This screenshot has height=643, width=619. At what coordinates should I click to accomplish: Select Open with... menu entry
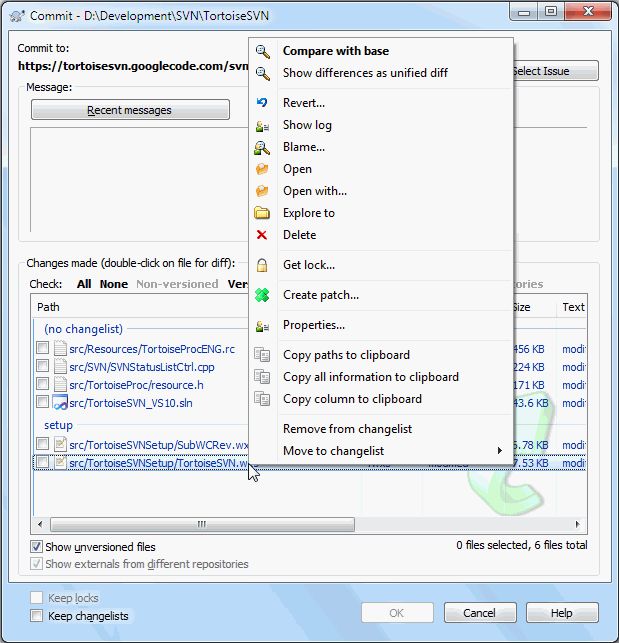[381, 191]
